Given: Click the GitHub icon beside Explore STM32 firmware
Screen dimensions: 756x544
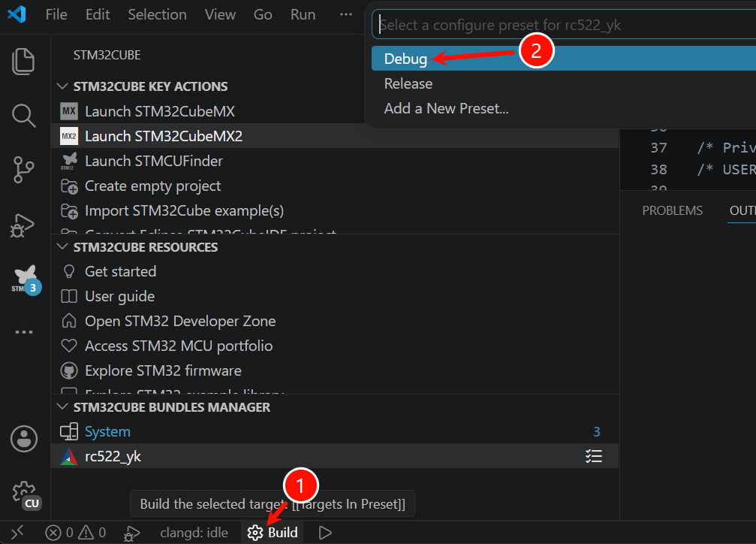Looking at the screenshot, I should click(69, 370).
